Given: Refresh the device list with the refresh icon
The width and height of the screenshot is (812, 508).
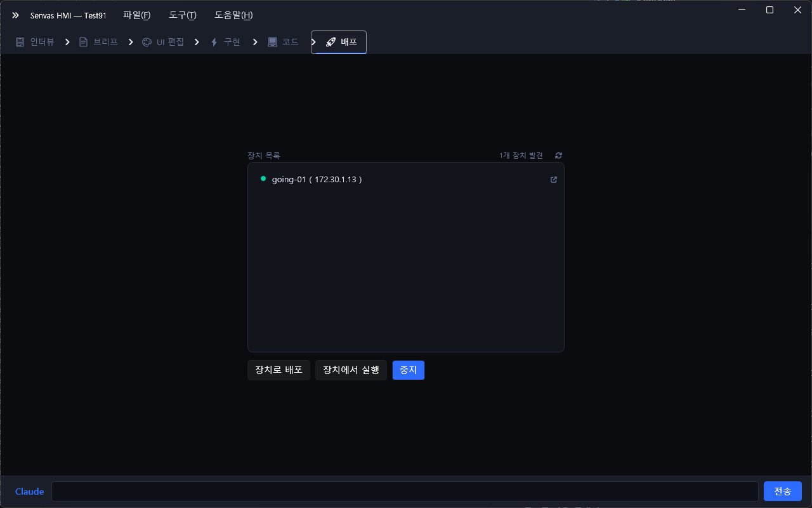Looking at the screenshot, I should [x=558, y=156].
